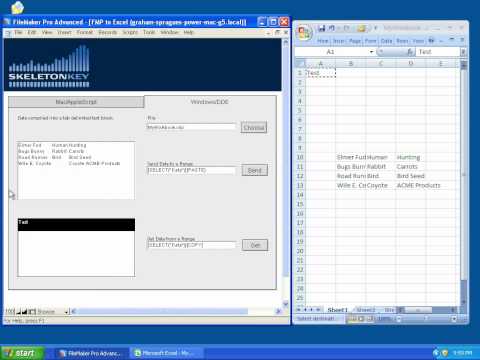Open the Excel Insert ribbon tab
The width and height of the screenshot is (480, 360).
tap(339, 41)
